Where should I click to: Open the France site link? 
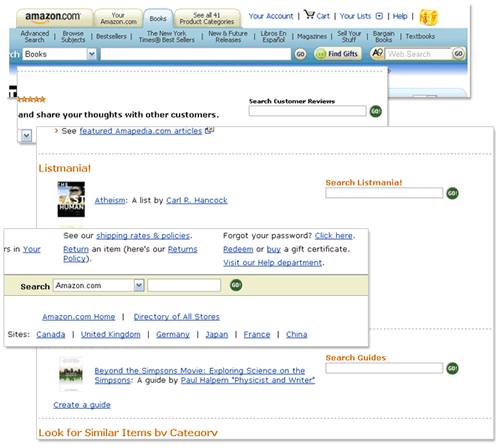click(x=257, y=334)
